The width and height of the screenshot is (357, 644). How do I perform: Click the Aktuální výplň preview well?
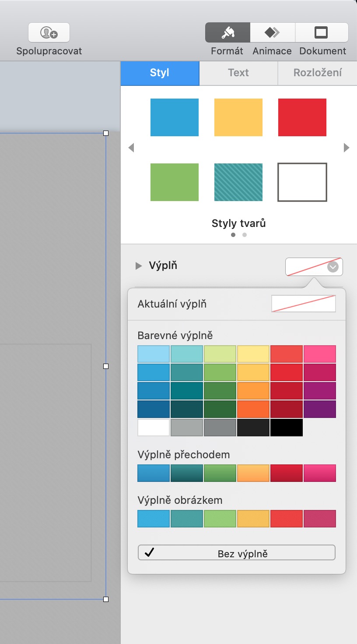(304, 304)
